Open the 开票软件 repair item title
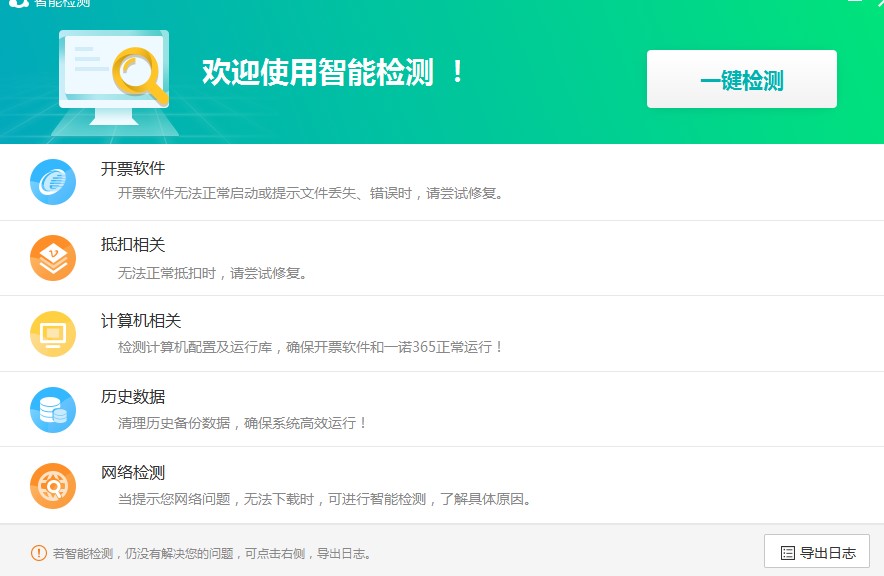 (x=133, y=168)
